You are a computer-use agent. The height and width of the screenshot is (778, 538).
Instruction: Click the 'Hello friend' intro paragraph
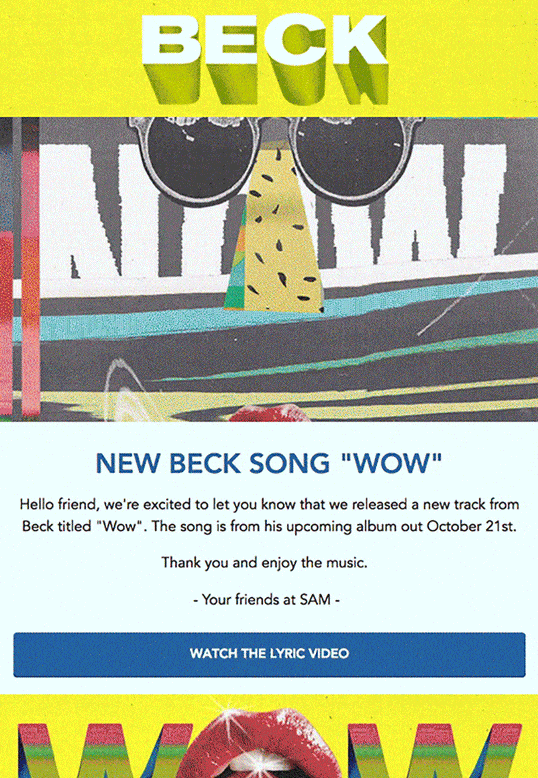pos(269,515)
